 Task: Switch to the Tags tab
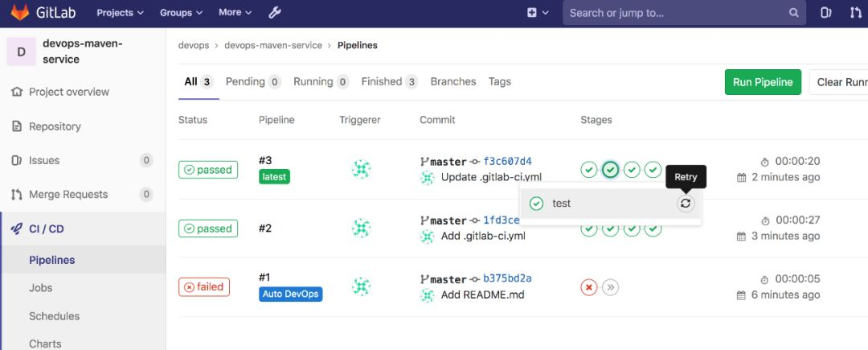[x=499, y=81]
